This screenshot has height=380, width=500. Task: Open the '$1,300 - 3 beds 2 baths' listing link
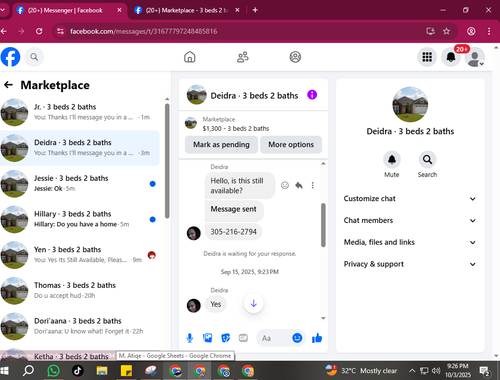236,128
